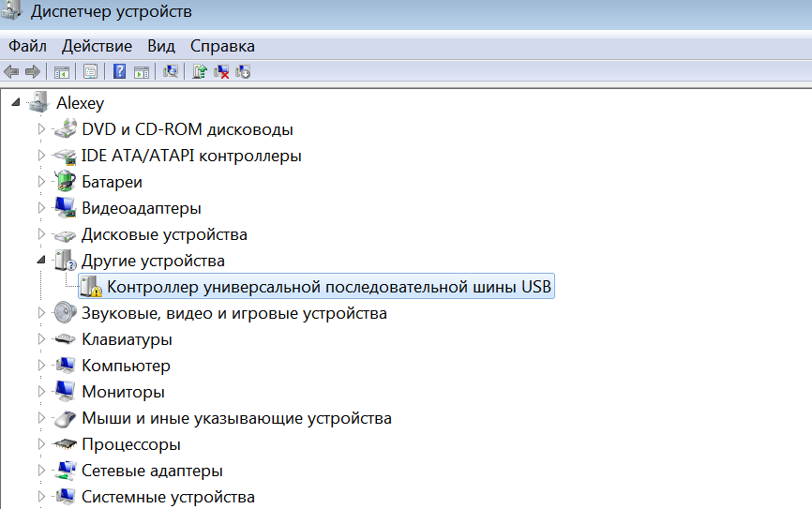
Task: Select the Другие устройства label
Action: click(x=153, y=261)
